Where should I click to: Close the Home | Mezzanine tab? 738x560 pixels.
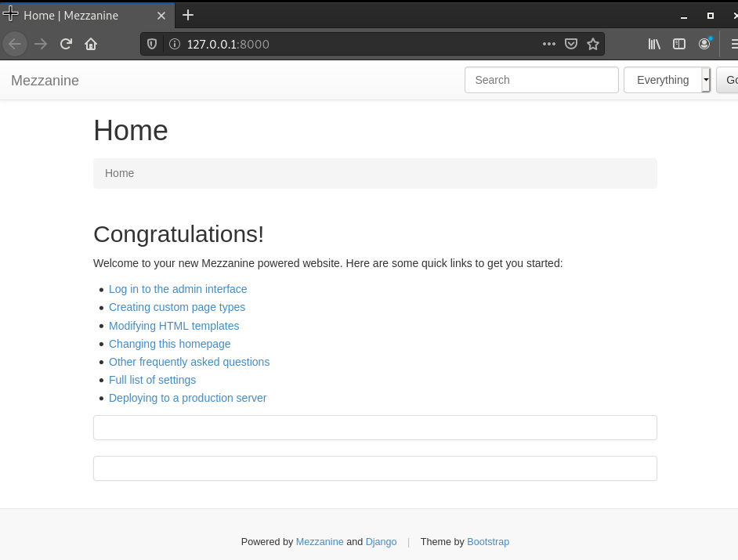click(x=161, y=16)
